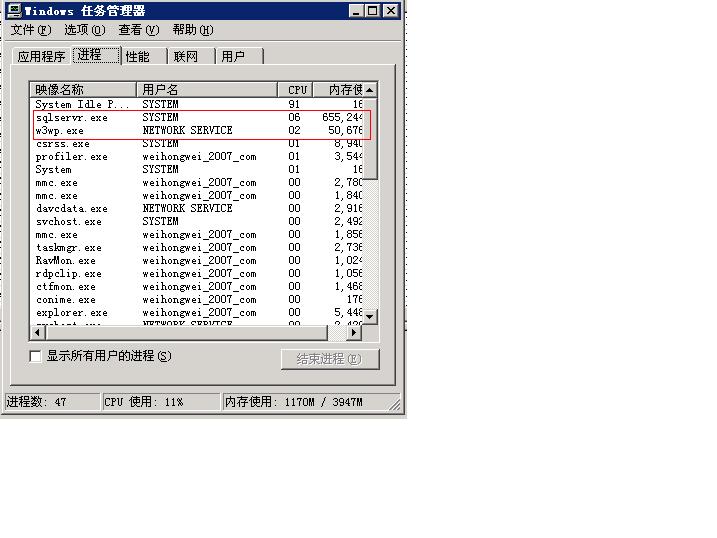Open the 文件(F) menu
The image size is (717, 538).
pyautogui.click(x=31, y=30)
